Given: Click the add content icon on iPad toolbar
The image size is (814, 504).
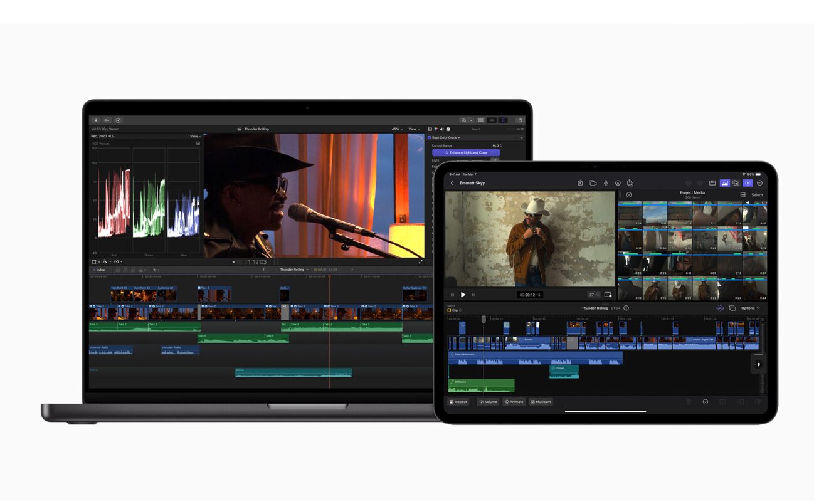Looking at the screenshot, I should click(x=736, y=183).
